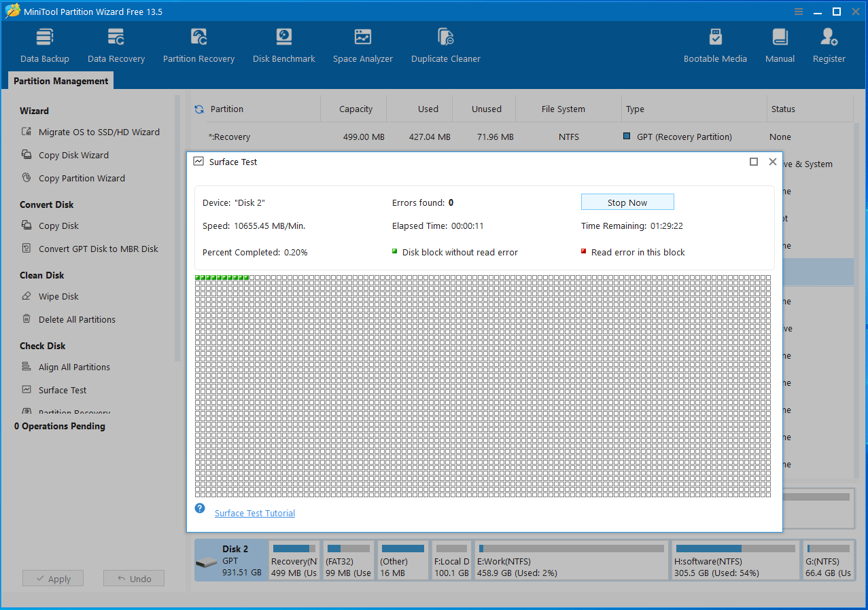Viewport: 868px width, 610px height.
Task: Sort by Unused column header
Action: (x=487, y=109)
